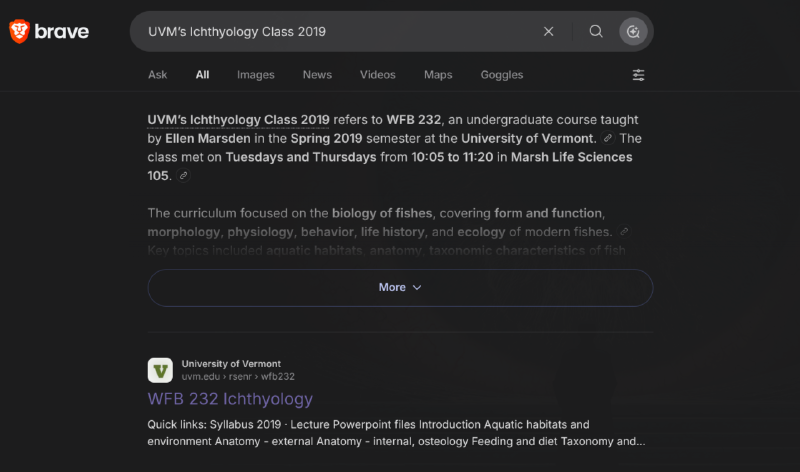Click the uvm.edu › rsenr › wfb232 breadcrumb

coord(238,377)
